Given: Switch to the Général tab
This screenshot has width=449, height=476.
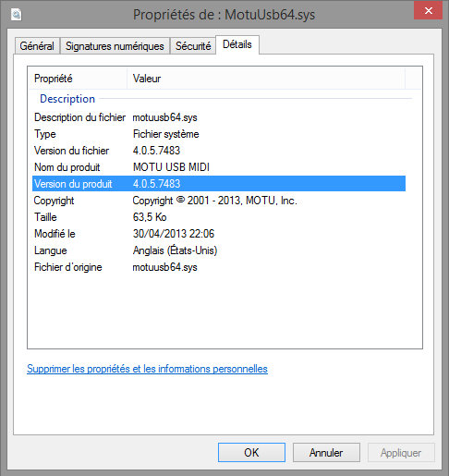Looking at the screenshot, I should (x=37, y=46).
